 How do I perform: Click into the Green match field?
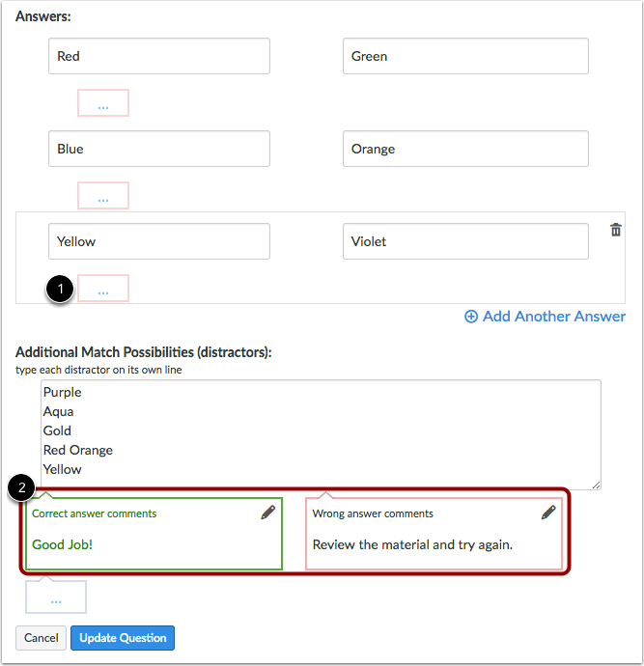point(465,56)
